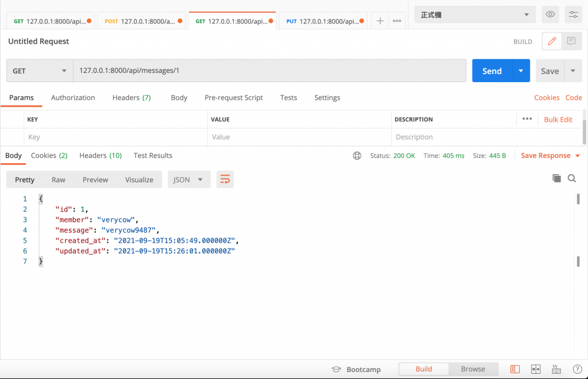Open manage environments settings icon

pos(574,14)
